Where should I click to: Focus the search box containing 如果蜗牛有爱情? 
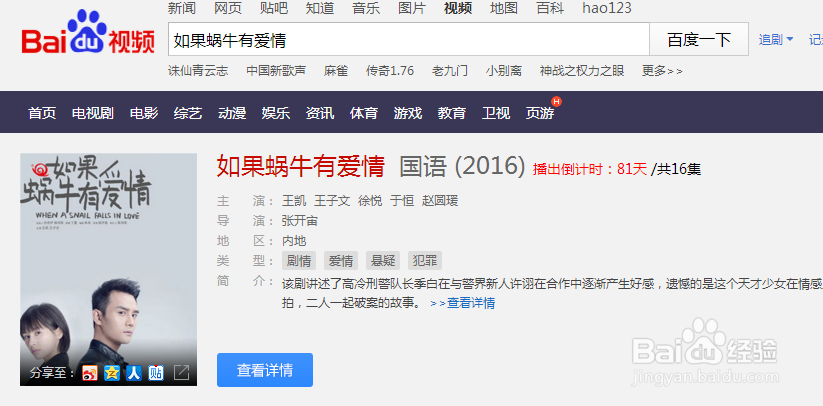click(409, 39)
